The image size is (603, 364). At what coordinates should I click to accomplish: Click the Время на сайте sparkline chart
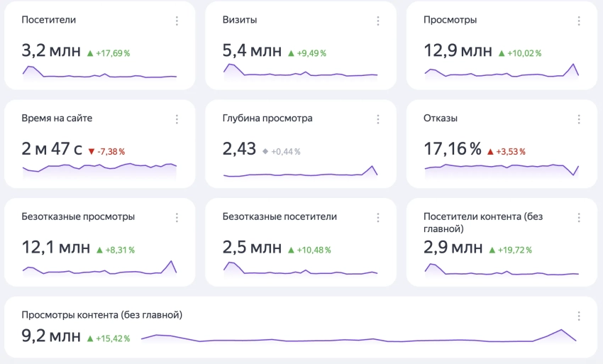[x=99, y=168]
